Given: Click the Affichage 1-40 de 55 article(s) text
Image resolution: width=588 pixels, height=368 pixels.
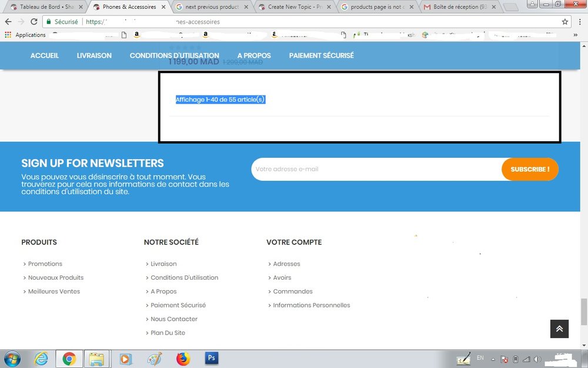Looking at the screenshot, I should 220,100.
